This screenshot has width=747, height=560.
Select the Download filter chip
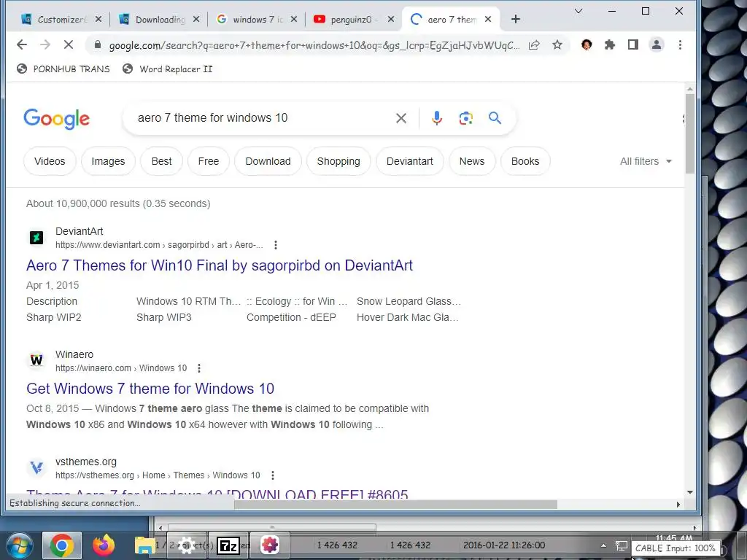[x=268, y=161]
